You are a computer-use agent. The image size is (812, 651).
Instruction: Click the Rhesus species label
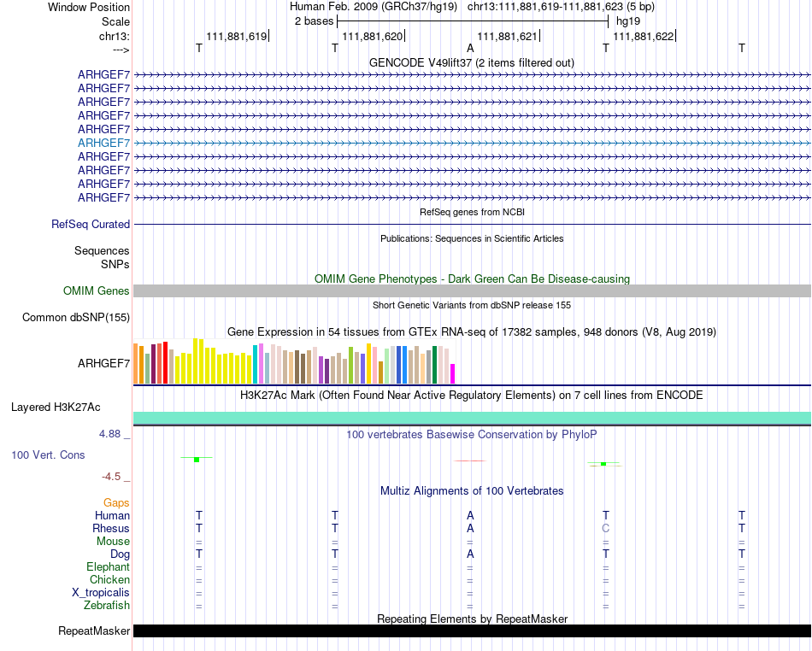coord(111,528)
